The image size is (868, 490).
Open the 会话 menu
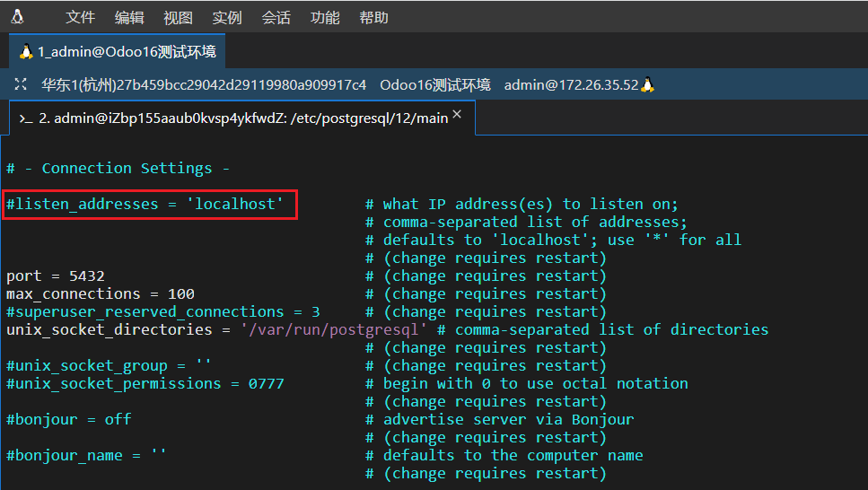[x=276, y=18]
